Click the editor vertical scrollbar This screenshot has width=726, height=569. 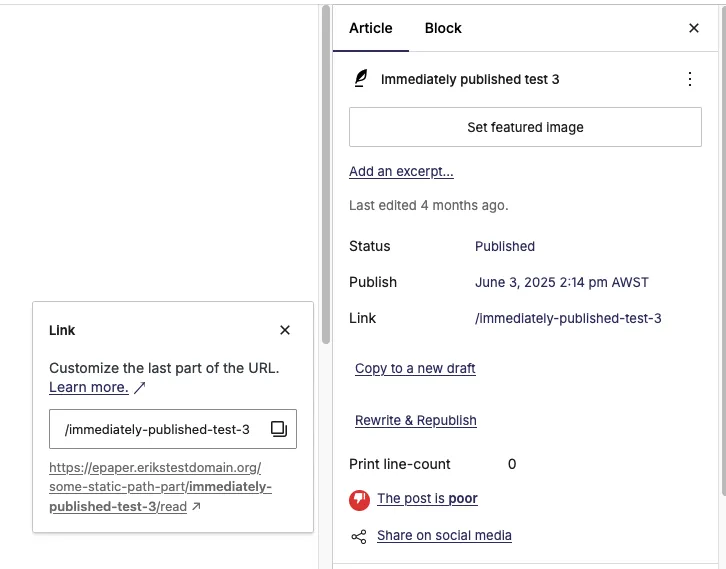(x=326, y=175)
